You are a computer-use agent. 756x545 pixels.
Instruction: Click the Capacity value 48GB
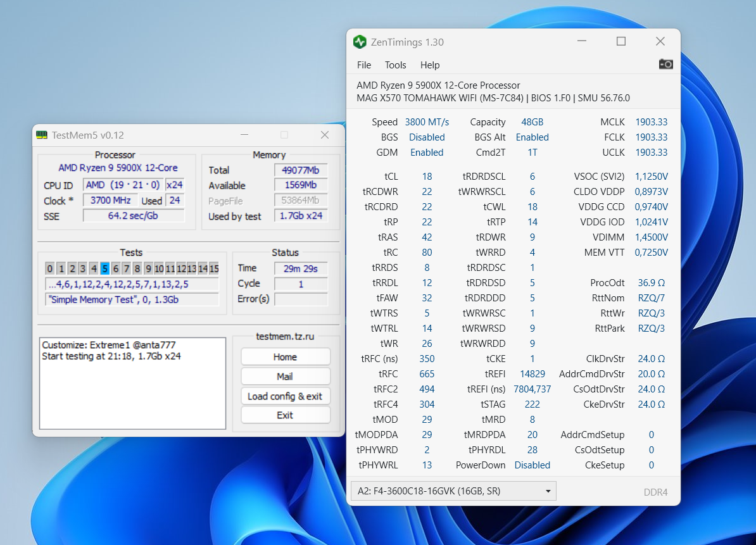(x=532, y=122)
